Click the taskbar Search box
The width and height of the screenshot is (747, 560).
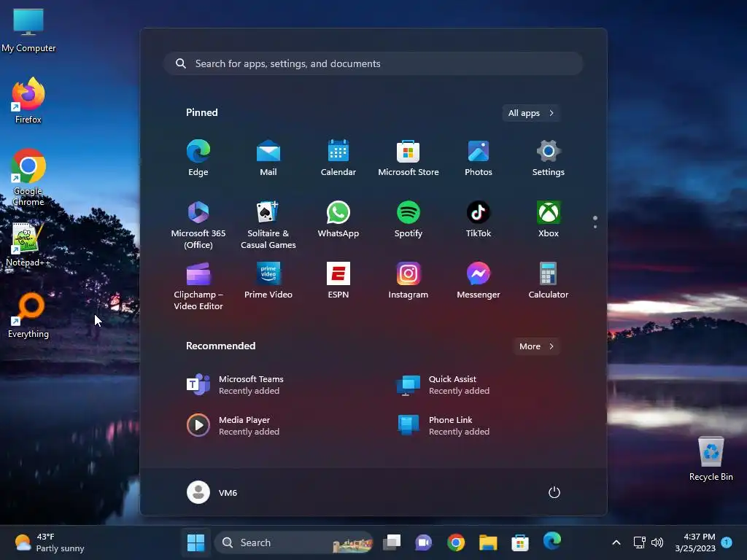pos(294,542)
